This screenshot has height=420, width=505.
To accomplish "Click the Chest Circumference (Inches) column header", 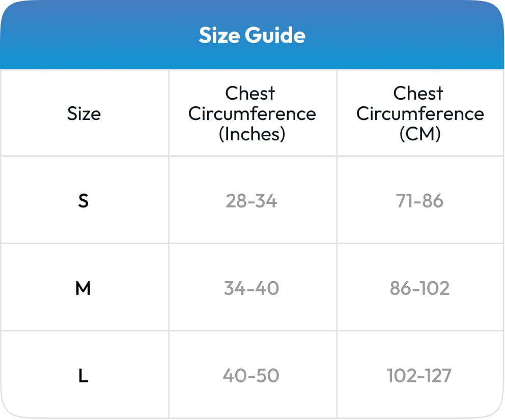I will point(252,113).
